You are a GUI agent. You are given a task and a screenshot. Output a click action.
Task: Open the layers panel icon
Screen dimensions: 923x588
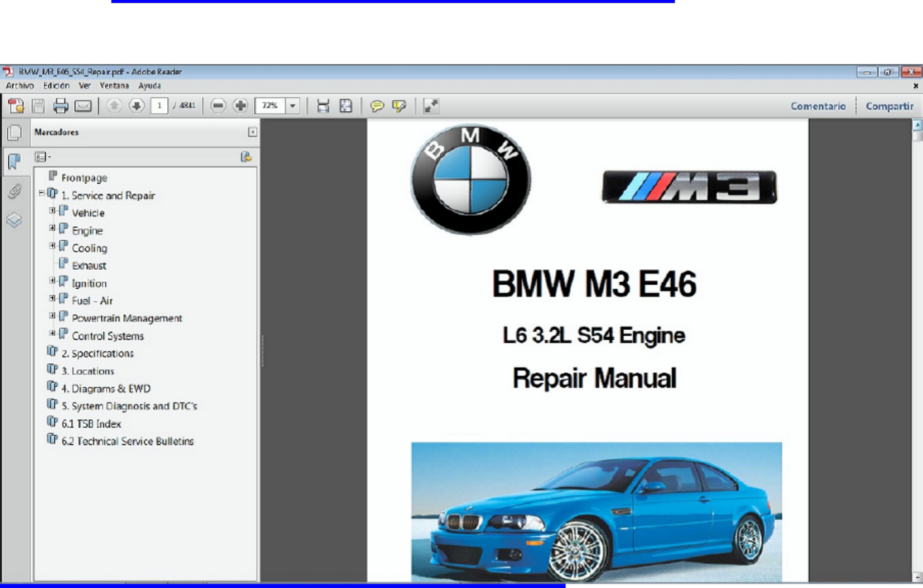(14, 220)
